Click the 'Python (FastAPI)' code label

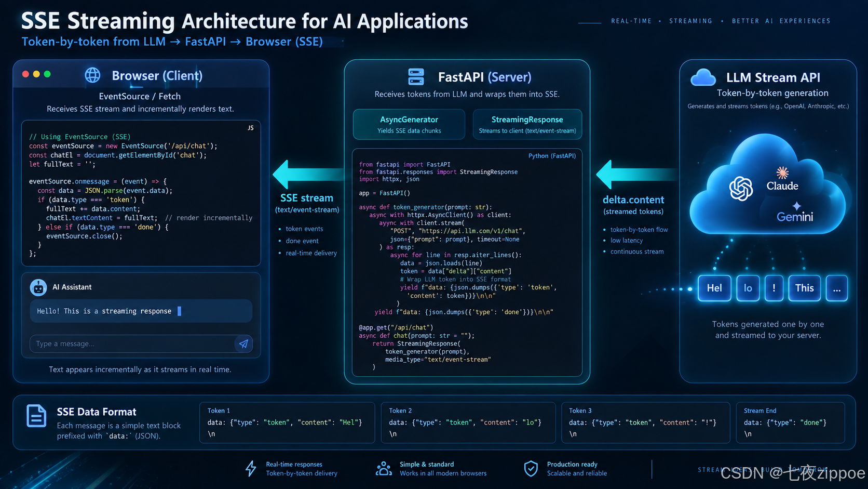(x=552, y=156)
